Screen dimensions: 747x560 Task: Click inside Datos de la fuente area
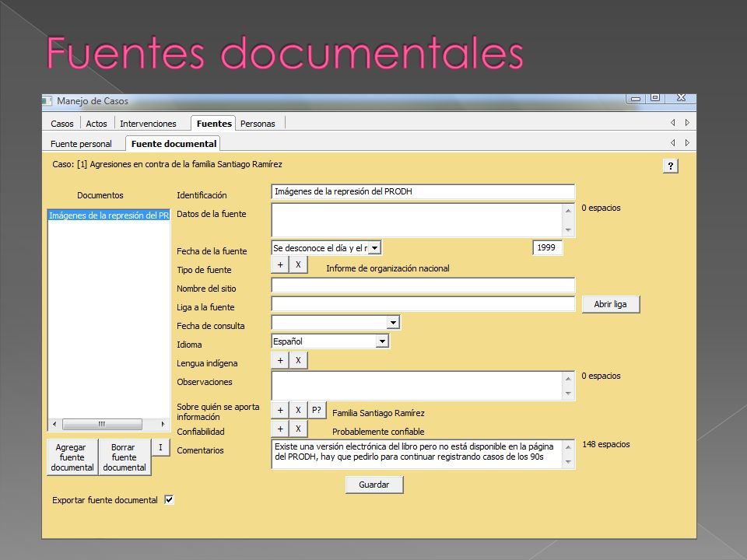[x=419, y=220]
